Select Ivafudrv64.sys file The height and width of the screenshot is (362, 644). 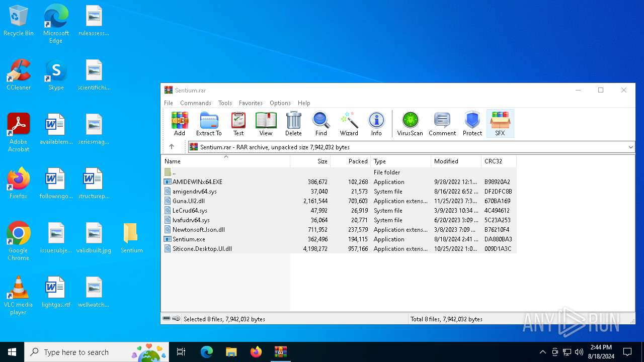339,220
